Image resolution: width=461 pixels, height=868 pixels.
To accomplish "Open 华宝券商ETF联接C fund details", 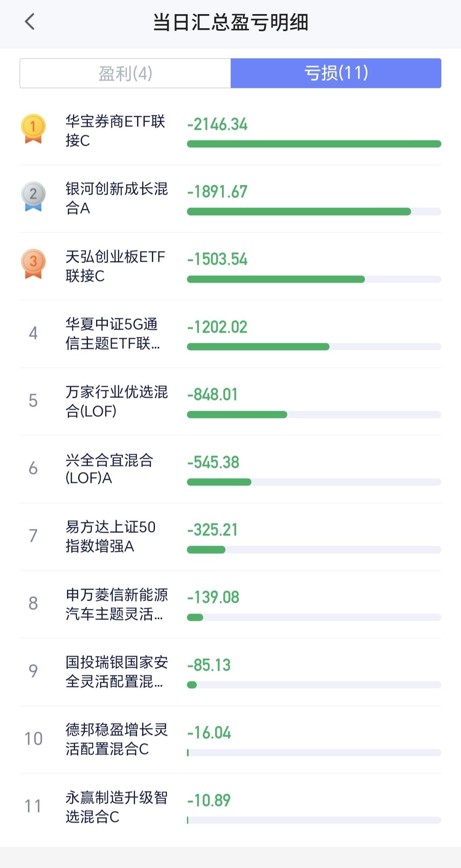I will click(x=115, y=131).
